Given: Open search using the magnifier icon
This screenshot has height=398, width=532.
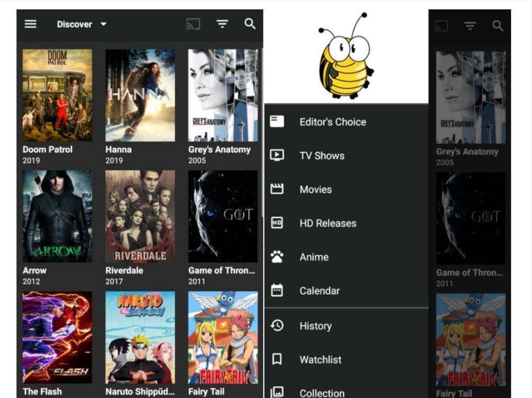Looking at the screenshot, I should click(x=250, y=24).
